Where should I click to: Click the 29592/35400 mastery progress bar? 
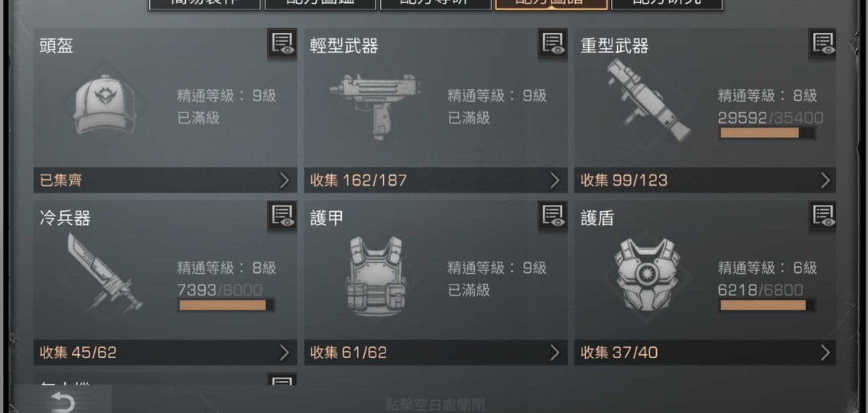[767, 133]
